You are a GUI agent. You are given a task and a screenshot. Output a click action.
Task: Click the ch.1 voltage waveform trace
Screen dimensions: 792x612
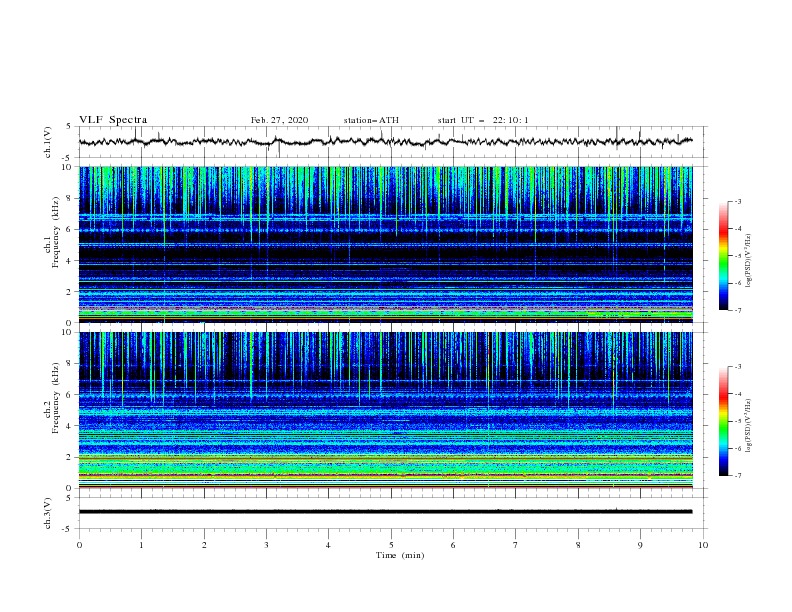(385, 141)
